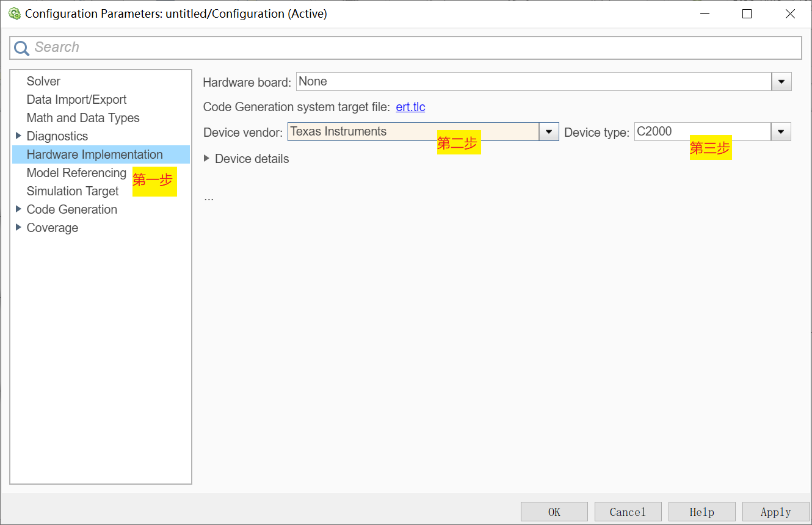Open the Device type dropdown arrow
Screen dimensions: 812x525
pos(781,132)
